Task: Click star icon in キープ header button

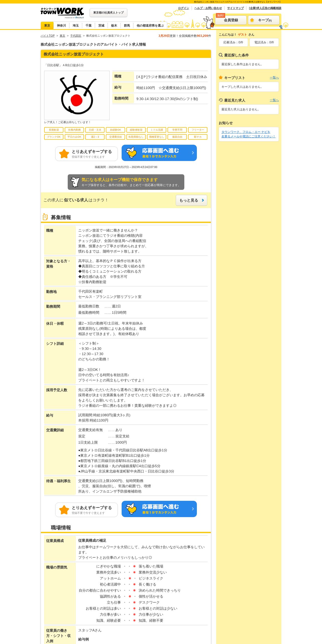Action: (252, 20)
